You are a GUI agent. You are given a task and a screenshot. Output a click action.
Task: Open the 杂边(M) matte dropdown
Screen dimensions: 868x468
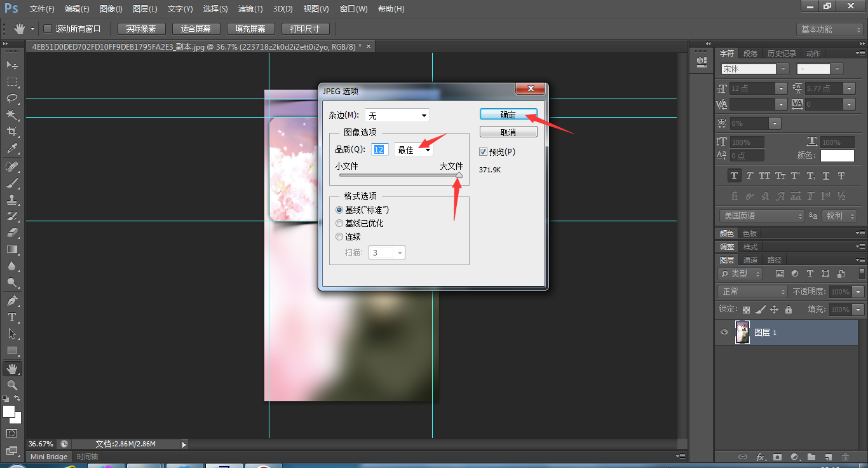pyautogui.click(x=397, y=115)
